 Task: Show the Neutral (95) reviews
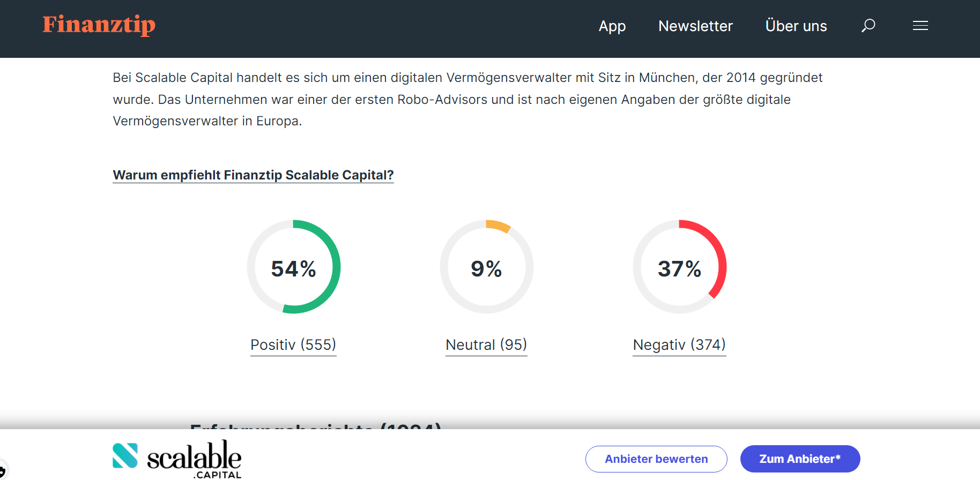[x=486, y=344]
